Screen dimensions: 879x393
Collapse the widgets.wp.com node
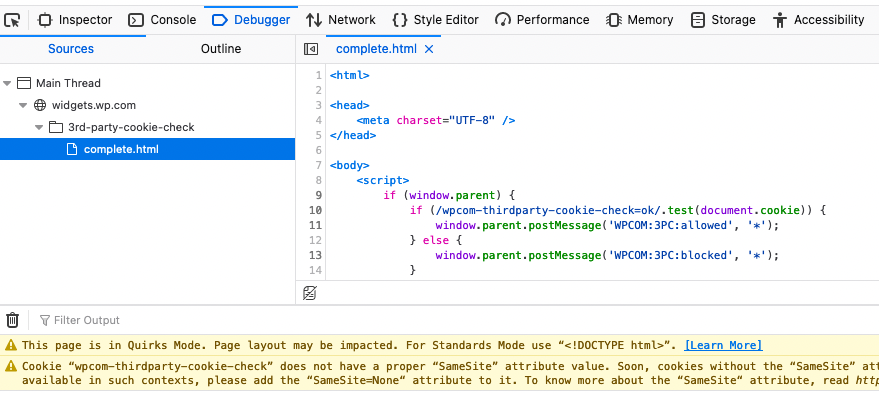coord(23,105)
